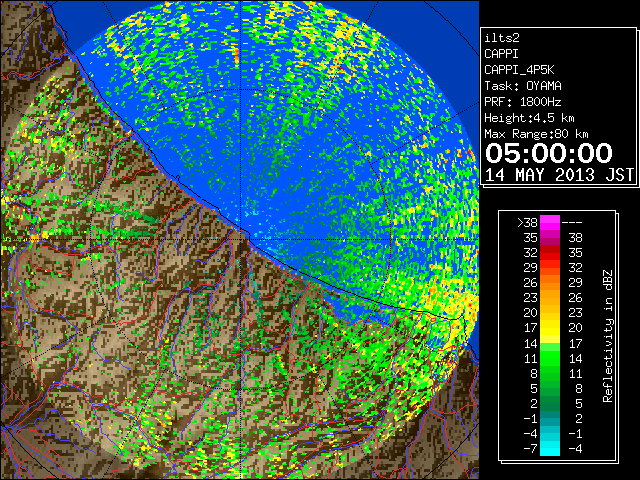Screen dimensions: 640x480
Task: Click the 05:00:00 timestamp
Action: [549, 153]
